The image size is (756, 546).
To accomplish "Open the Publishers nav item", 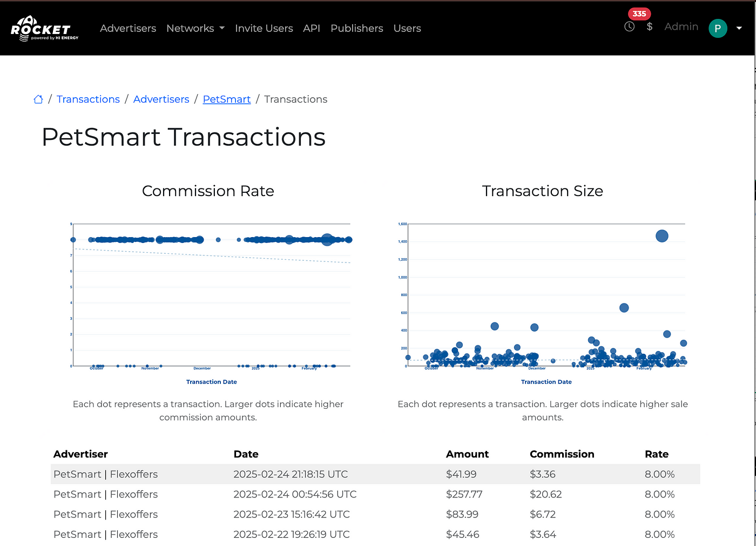I will click(357, 28).
